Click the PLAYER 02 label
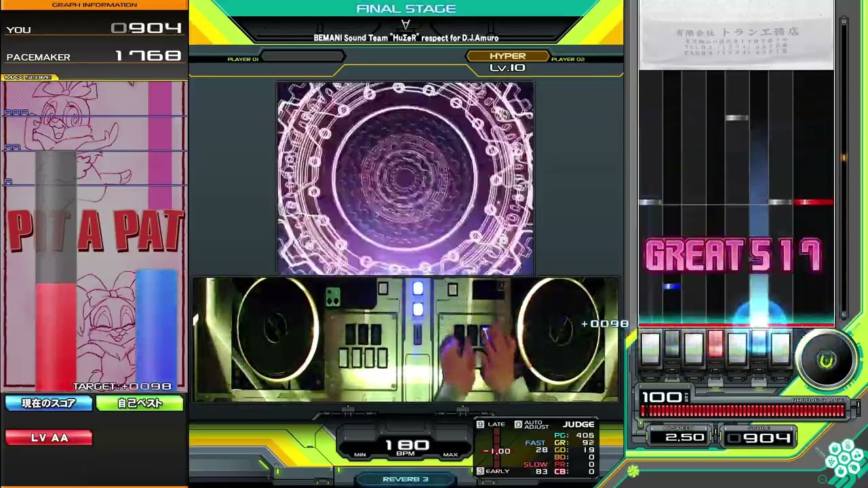This screenshot has height=488, width=868. pyautogui.click(x=568, y=59)
